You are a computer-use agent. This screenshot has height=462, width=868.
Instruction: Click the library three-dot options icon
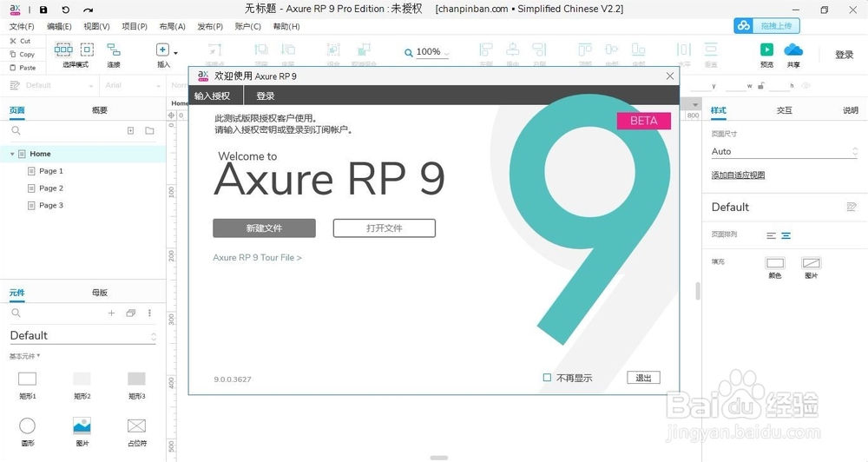coord(149,313)
